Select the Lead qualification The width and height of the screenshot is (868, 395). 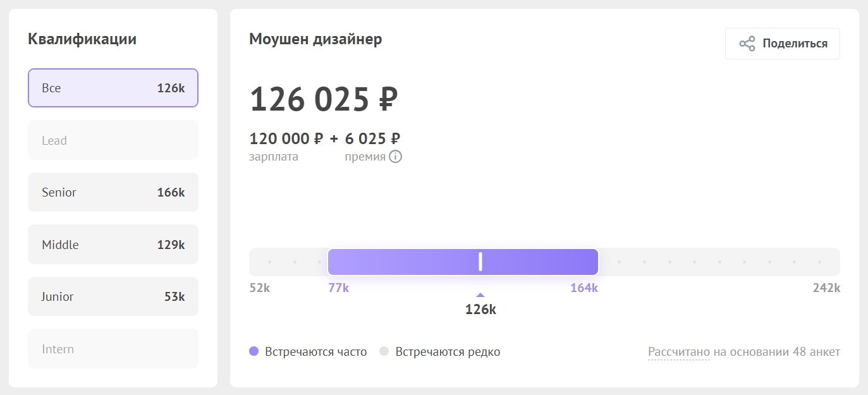pos(113,140)
